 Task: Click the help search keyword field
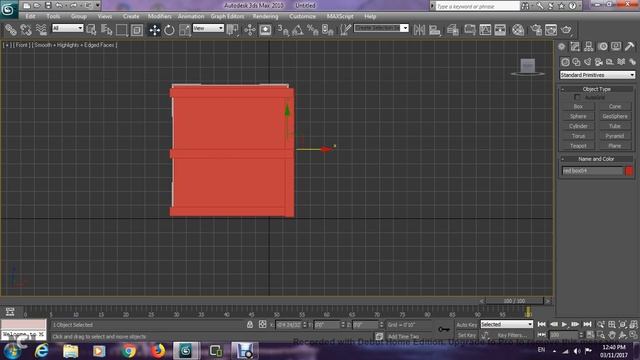[x=478, y=6]
